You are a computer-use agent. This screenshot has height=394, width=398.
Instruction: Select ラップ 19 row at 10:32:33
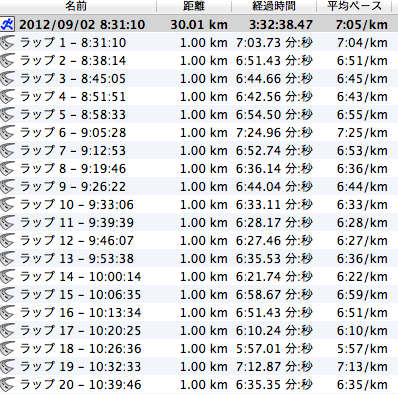[x=199, y=367]
